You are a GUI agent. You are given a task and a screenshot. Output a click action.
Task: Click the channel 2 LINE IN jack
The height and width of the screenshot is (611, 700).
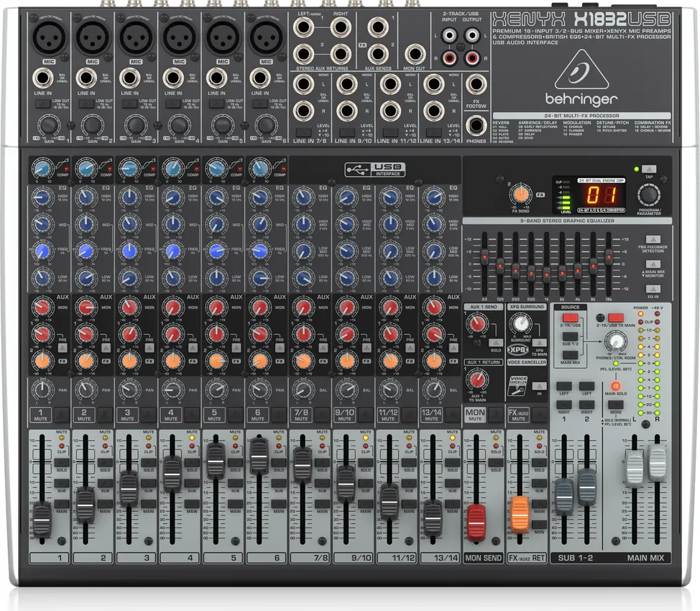point(86,78)
